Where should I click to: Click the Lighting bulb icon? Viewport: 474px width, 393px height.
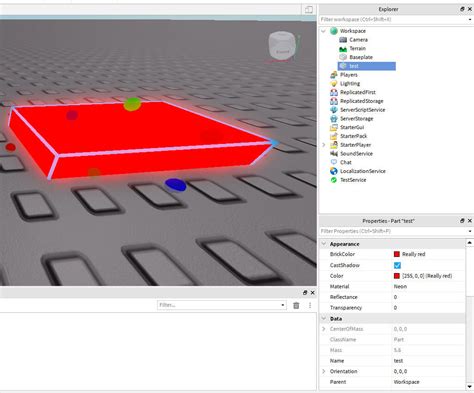tap(334, 83)
